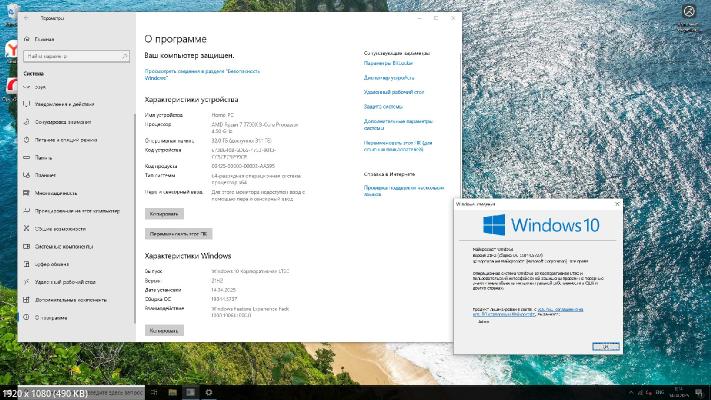The height and width of the screenshot is (400, 711).
Task: Open File Explorer from the taskbar
Action: (172, 392)
